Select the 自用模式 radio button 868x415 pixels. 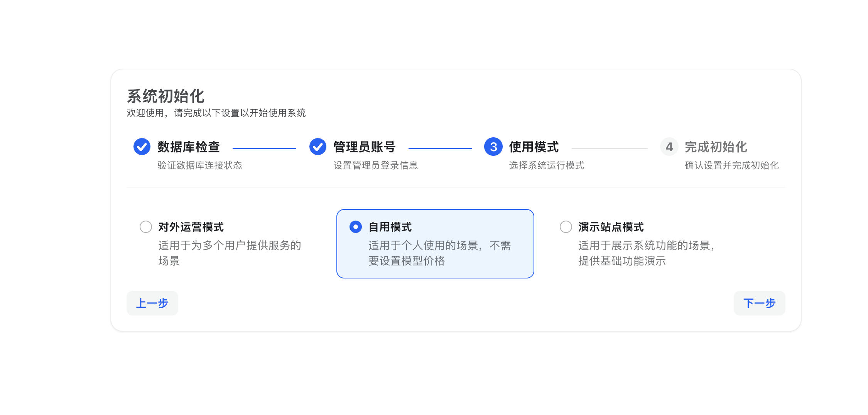tap(356, 227)
